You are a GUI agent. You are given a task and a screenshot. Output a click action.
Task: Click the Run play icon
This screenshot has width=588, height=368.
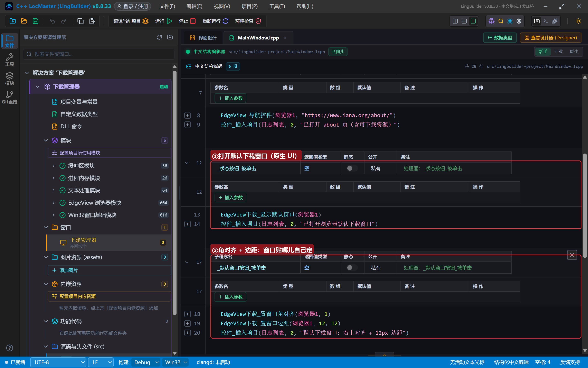click(170, 21)
